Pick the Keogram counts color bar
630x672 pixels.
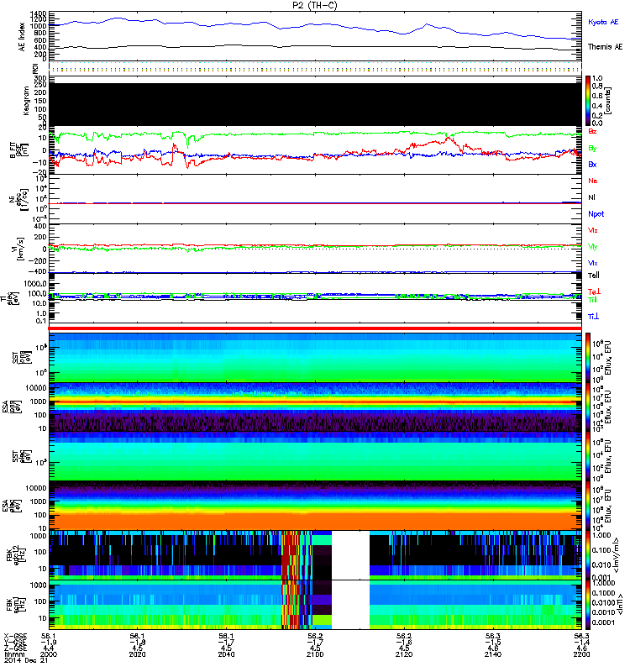point(589,101)
